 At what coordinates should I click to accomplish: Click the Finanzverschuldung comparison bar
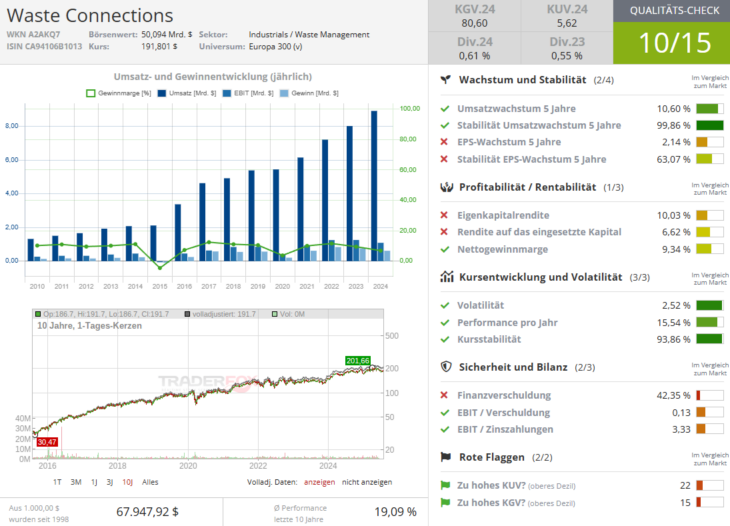[x=710, y=396]
